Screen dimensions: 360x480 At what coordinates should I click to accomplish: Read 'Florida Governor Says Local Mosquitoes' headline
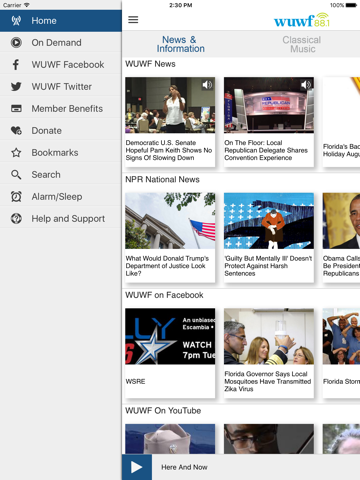coord(268,382)
